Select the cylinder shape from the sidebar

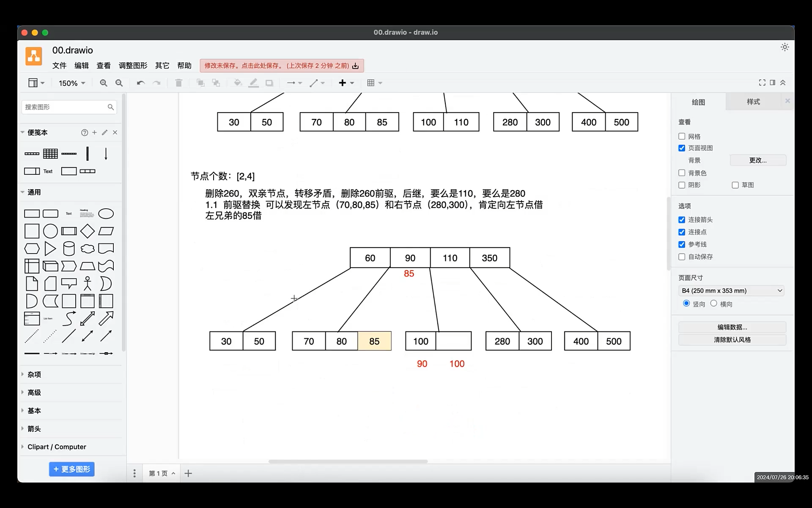click(x=69, y=248)
